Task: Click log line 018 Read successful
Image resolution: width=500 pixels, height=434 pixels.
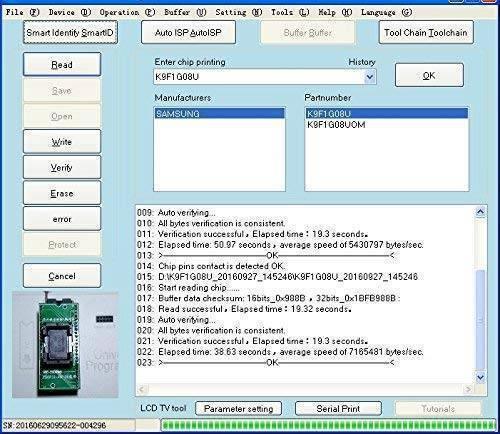Action: [x=244, y=309]
